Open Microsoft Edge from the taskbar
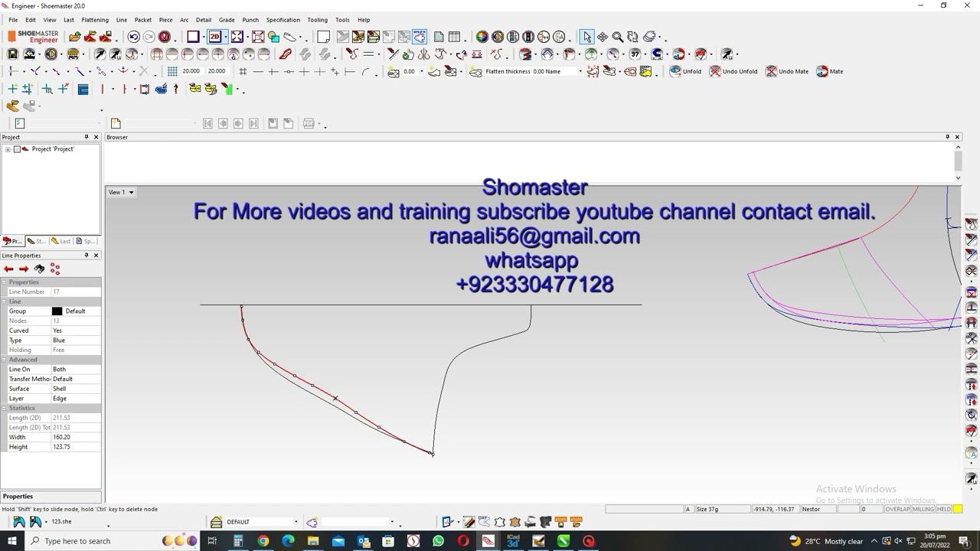Image resolution: width=980 pixels, height=551 pixels. tap(288, 541)
